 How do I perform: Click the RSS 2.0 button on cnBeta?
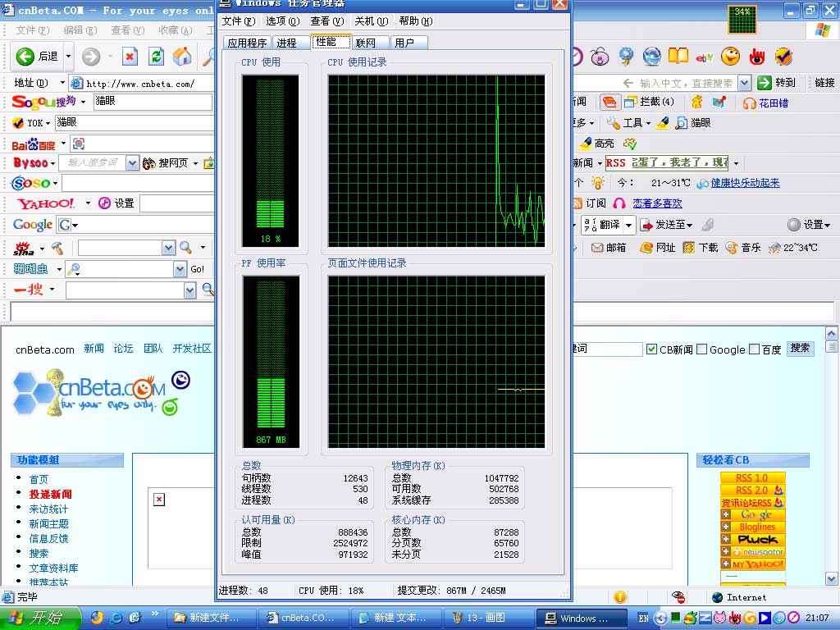coord(752,491)
